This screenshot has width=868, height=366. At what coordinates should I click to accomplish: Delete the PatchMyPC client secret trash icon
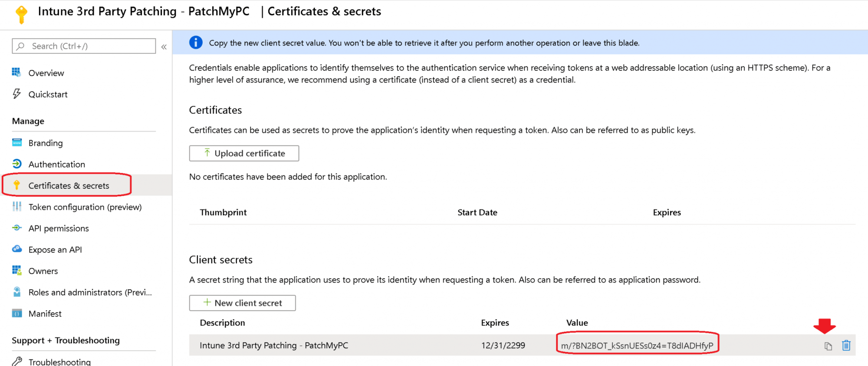point(846,345)
